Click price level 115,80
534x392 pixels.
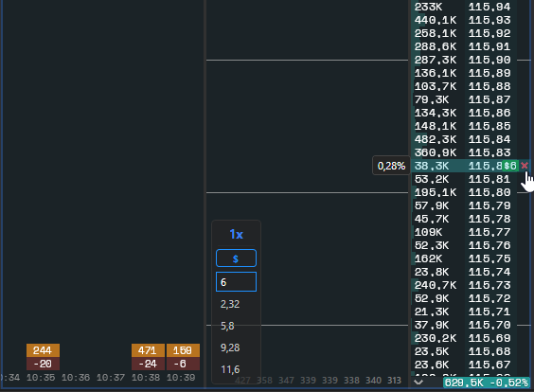click(489, 192)
